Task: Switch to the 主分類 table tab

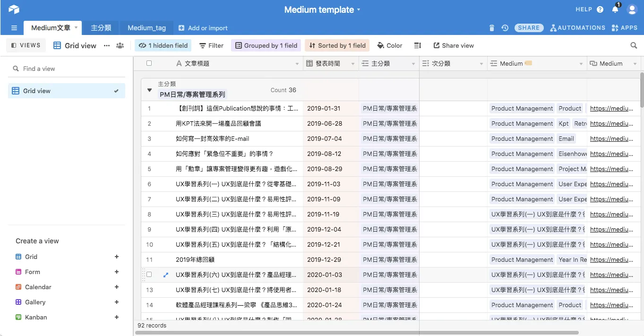Action: (x=101, y=28)
